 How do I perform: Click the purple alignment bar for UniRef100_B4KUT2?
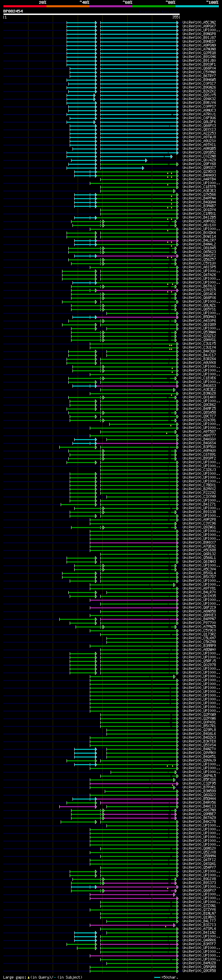(137, 256)
